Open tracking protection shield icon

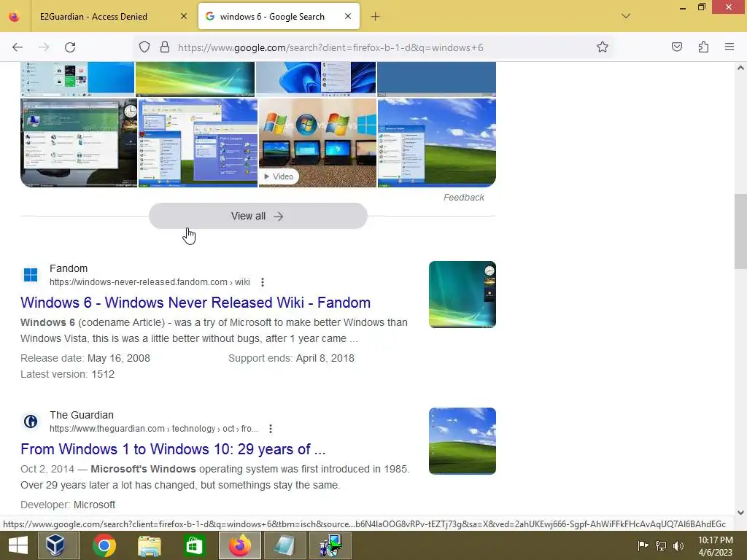(144, 47)
